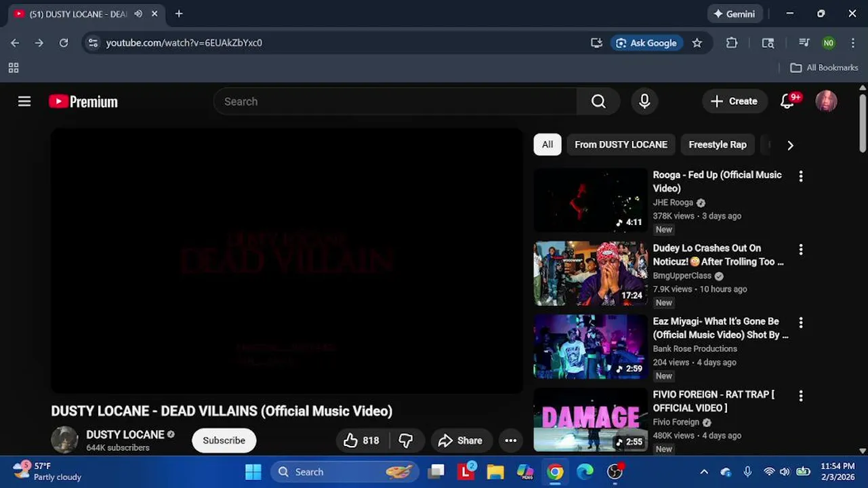The image size is (868, 488).
Task: Open Chrome profile NO badge
Action: coord(829,43)
